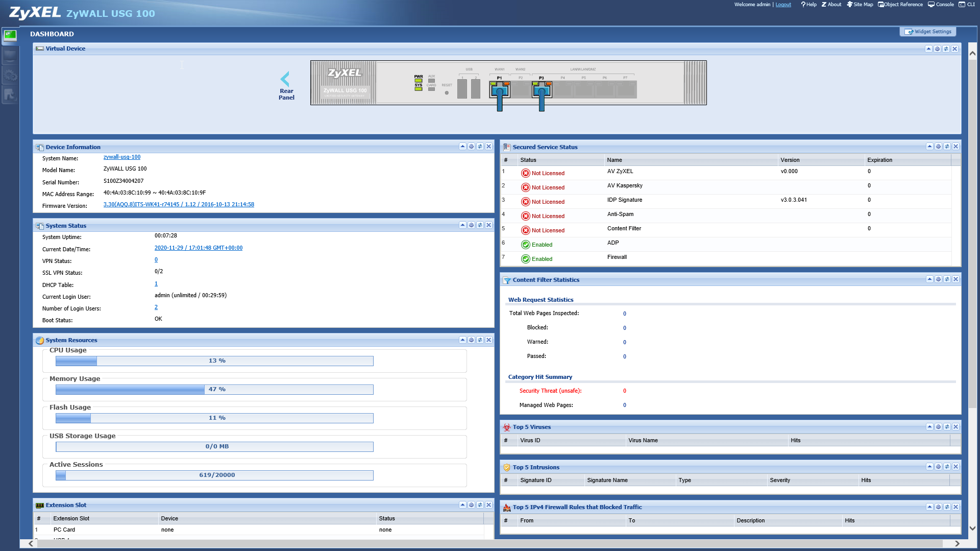Image resolution: width=980 pixels, height=551 pixels.
Task: Open Virtual Device widget settings gear
Action: pos(937,49)
